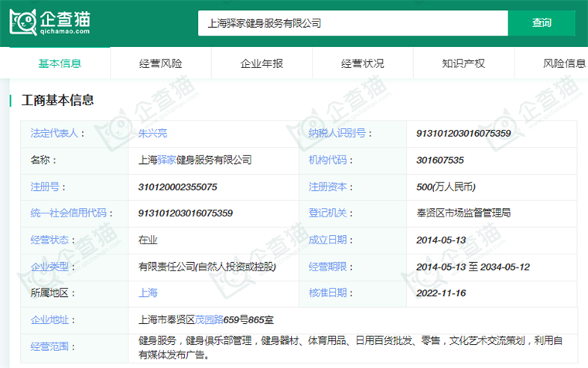588x368 pixels.
Task: Select address number 659号865室
Action: click(248, 319)
